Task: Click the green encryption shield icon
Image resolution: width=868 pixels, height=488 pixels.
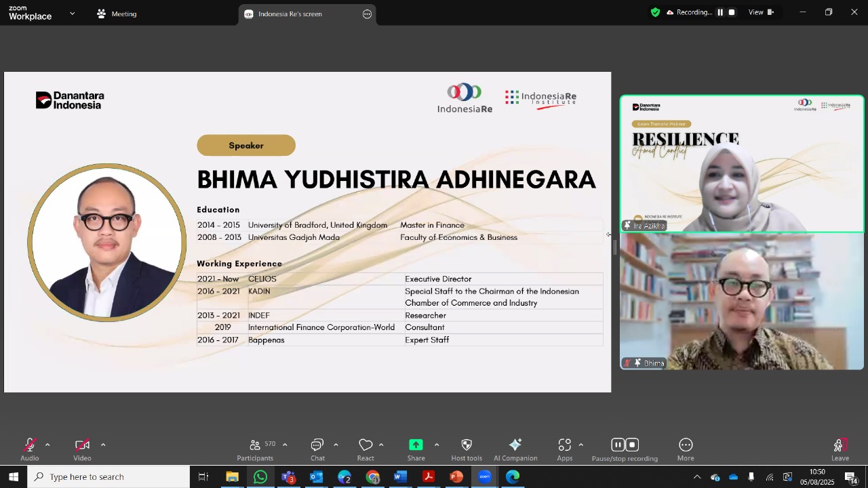Action: [x=655, y=12]
